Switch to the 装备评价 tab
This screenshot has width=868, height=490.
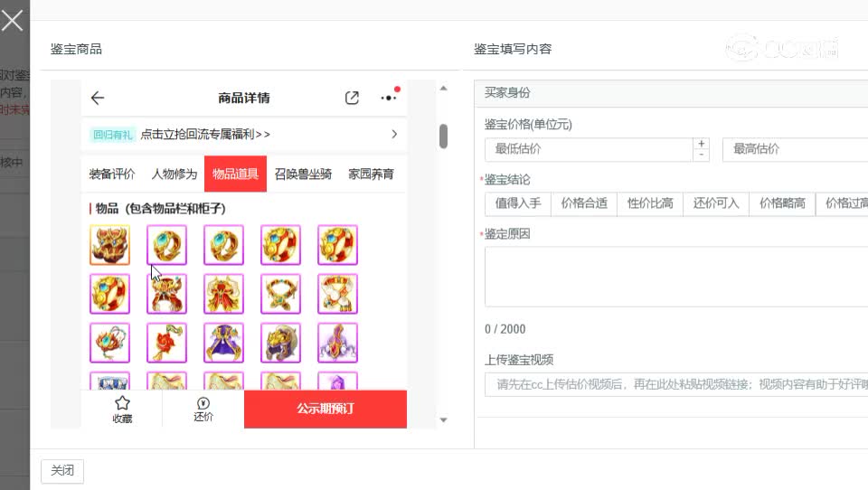click(x=112, y=174)
